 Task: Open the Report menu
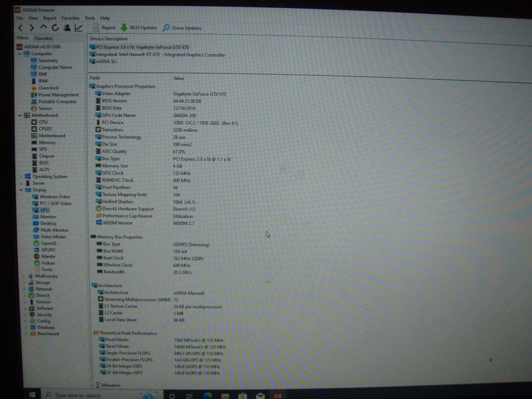(x=50, y=18)
